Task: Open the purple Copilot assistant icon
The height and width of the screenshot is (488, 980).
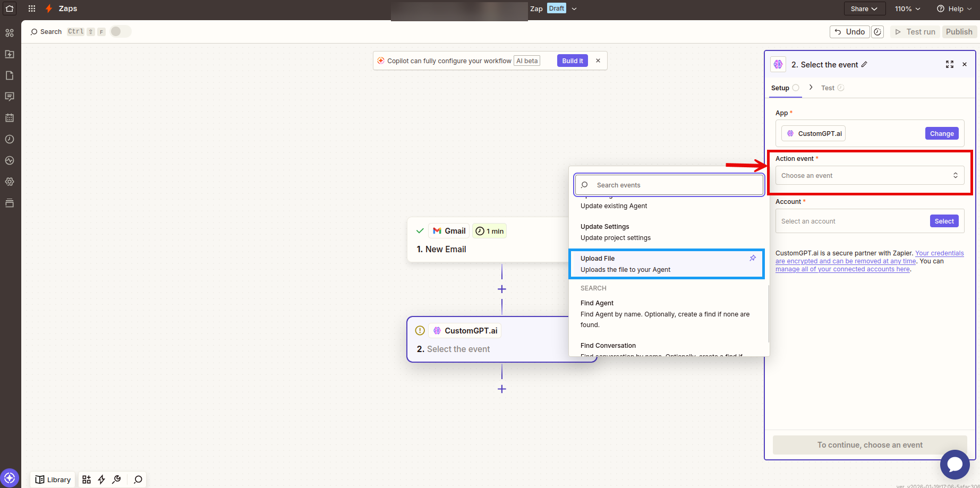Action: point(10,478)
